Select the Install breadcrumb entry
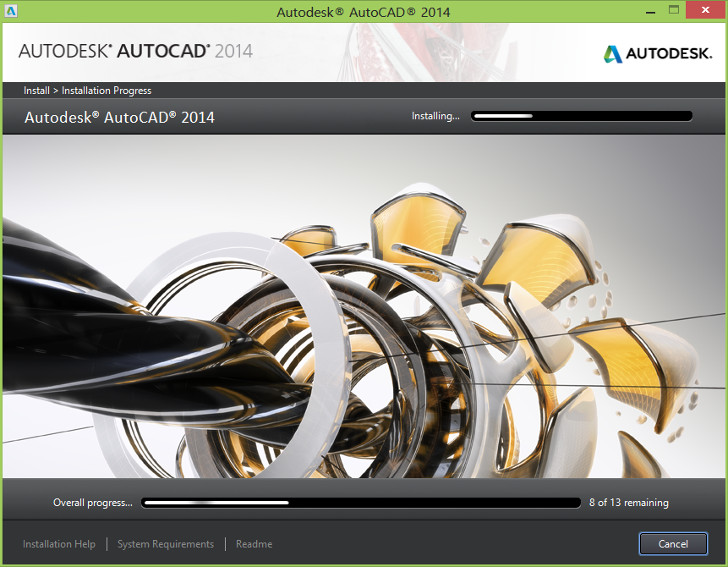Viewport: 728px width, 567px height. tap(36, 91)
